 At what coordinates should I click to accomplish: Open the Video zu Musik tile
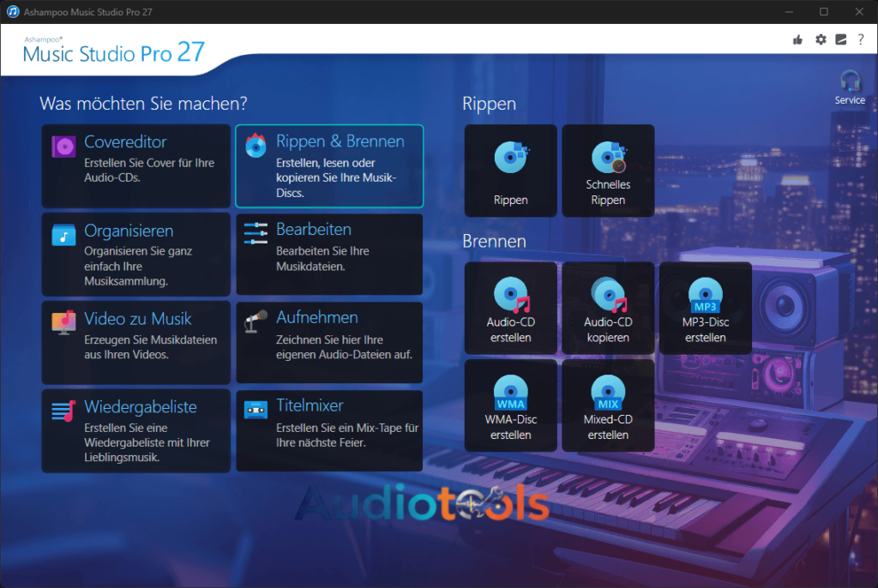point(136,342)
